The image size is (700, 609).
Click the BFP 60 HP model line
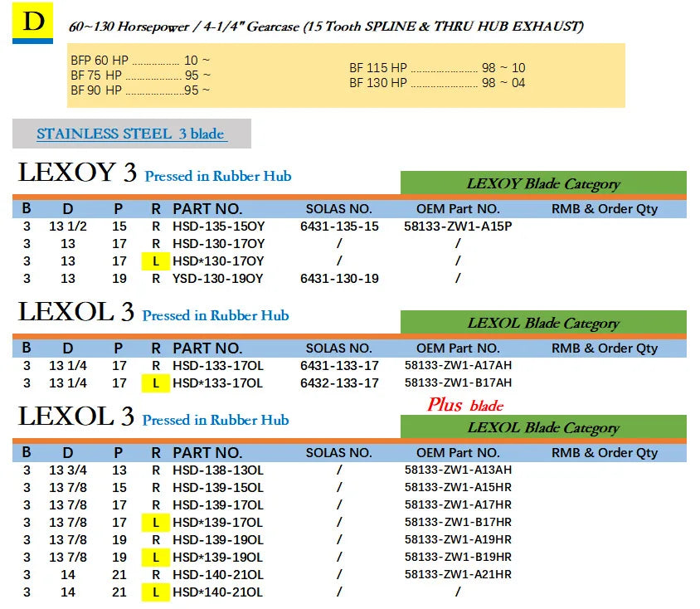pos(140,61)
